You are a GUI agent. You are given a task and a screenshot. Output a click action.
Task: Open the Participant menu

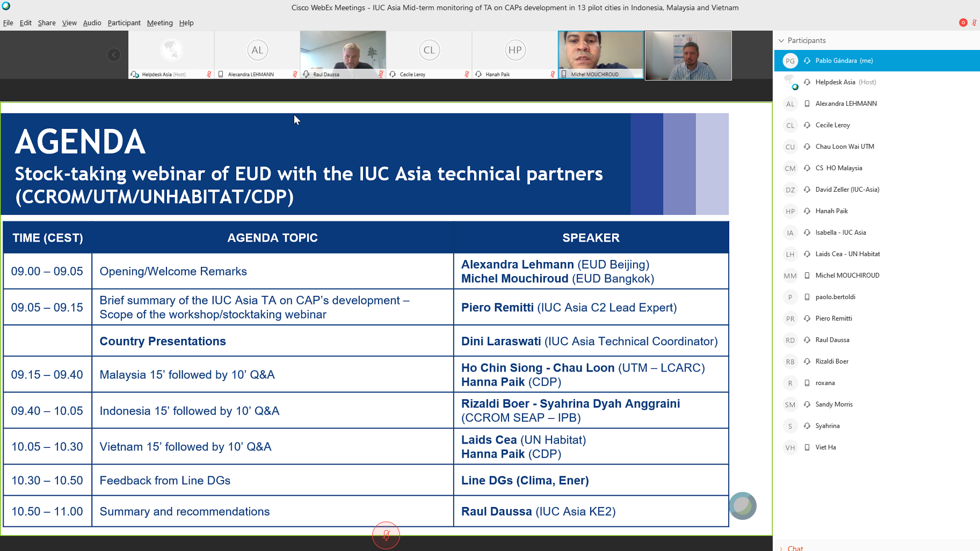click(124, 23)
